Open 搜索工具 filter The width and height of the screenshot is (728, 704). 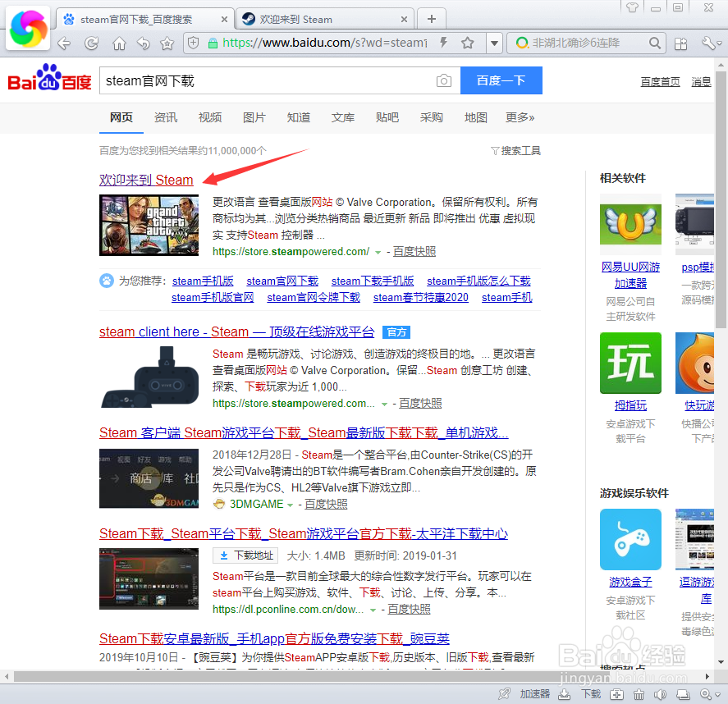(x=515, y=151)
